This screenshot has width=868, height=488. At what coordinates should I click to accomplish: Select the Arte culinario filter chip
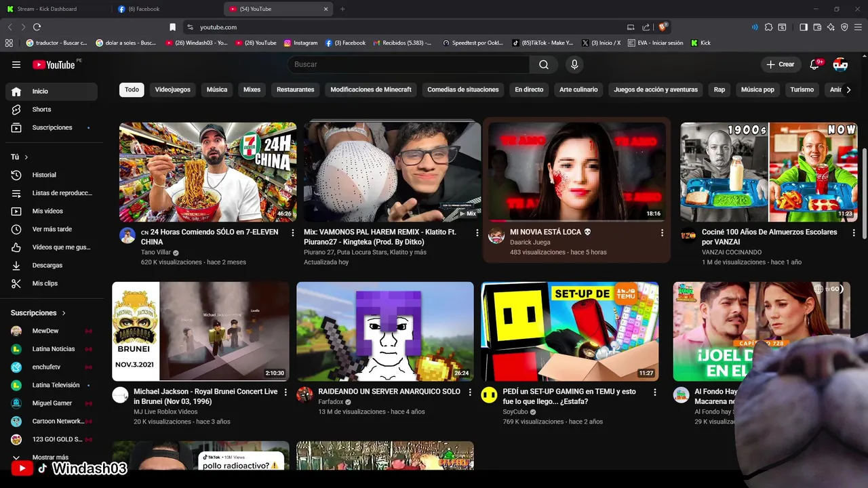click(578, 89)
